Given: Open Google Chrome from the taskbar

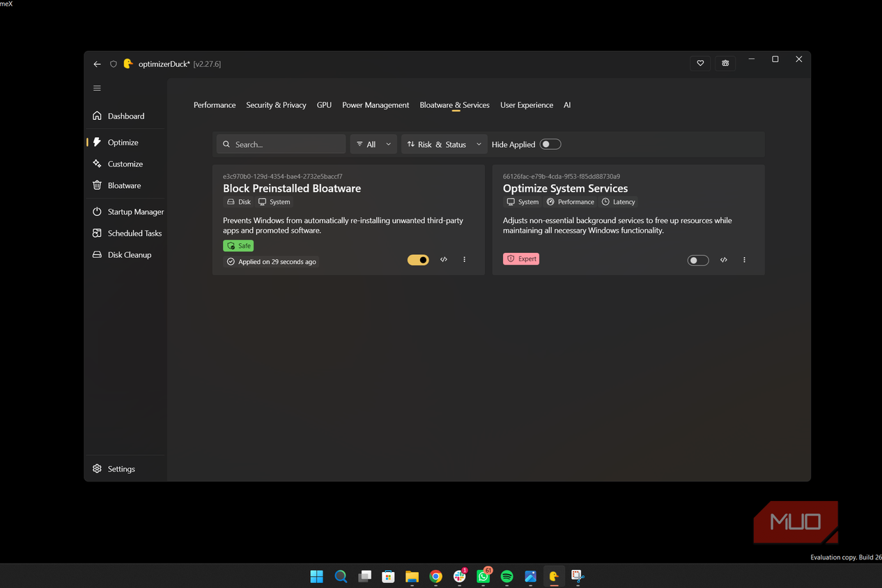Looking at the screenshot, I should (x=435, y=576).
